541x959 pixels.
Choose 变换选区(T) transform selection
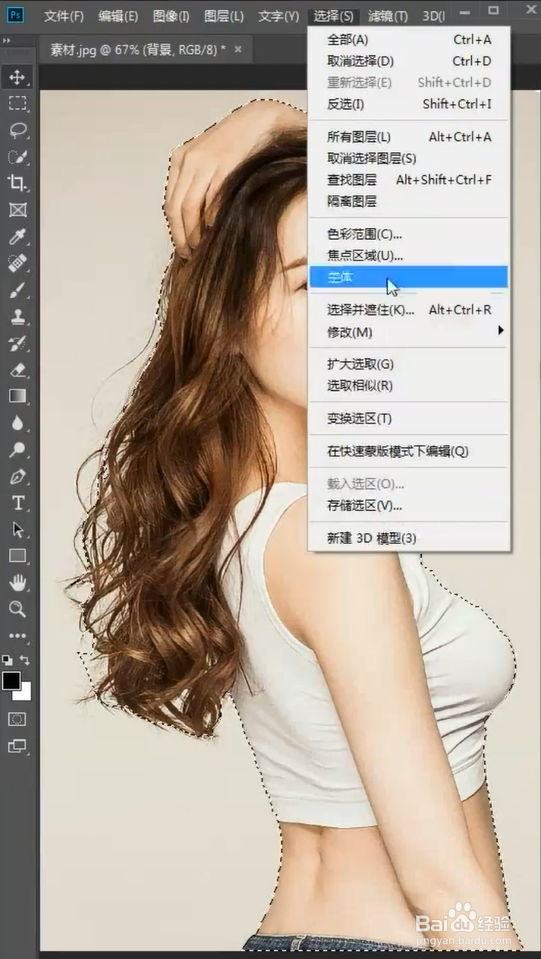(408, 419)
